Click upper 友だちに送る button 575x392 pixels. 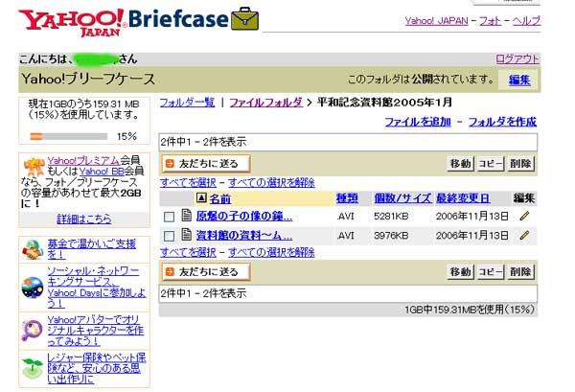point(206,164)
